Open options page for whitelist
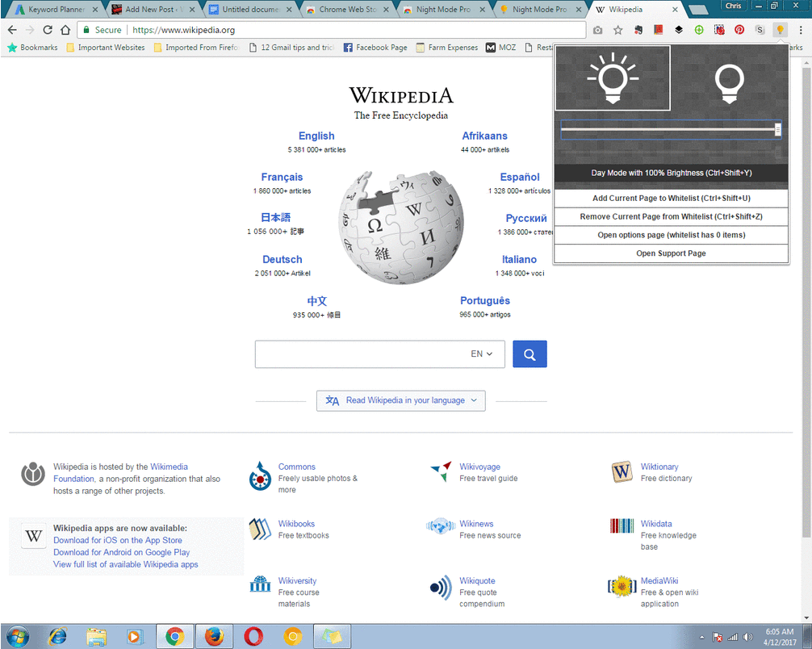 tap(671, 235)
